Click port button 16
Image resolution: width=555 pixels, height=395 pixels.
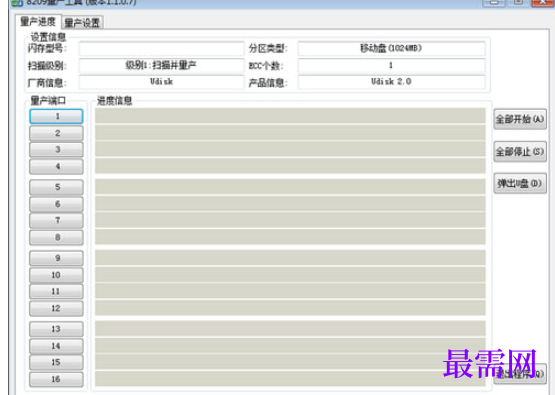point(57,379)
